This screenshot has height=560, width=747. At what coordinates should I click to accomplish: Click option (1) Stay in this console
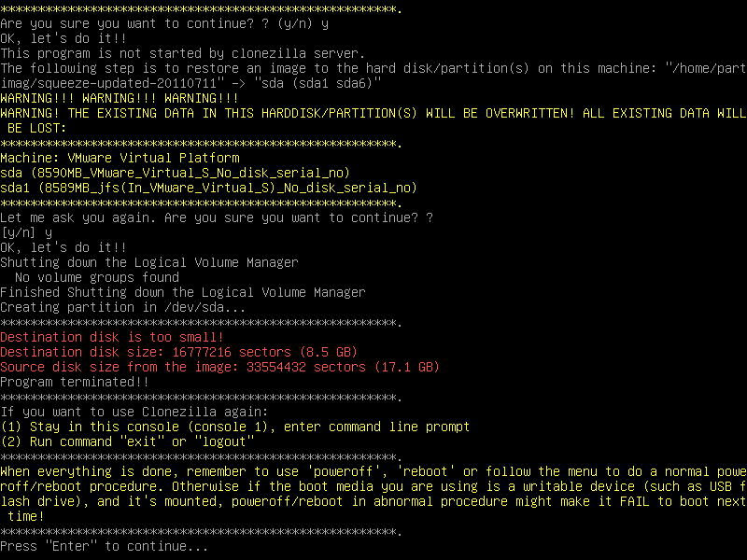(235, 427)
